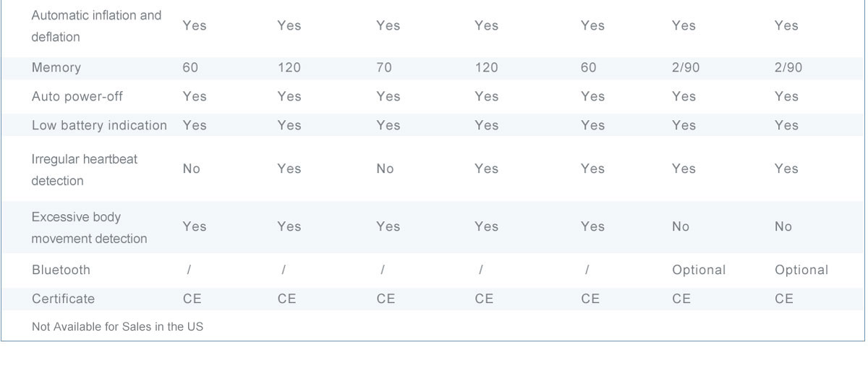868x366 pixels.
Task: Click the 'Automatic inflation and deflation' row label
Action: [x=96, y=25]
